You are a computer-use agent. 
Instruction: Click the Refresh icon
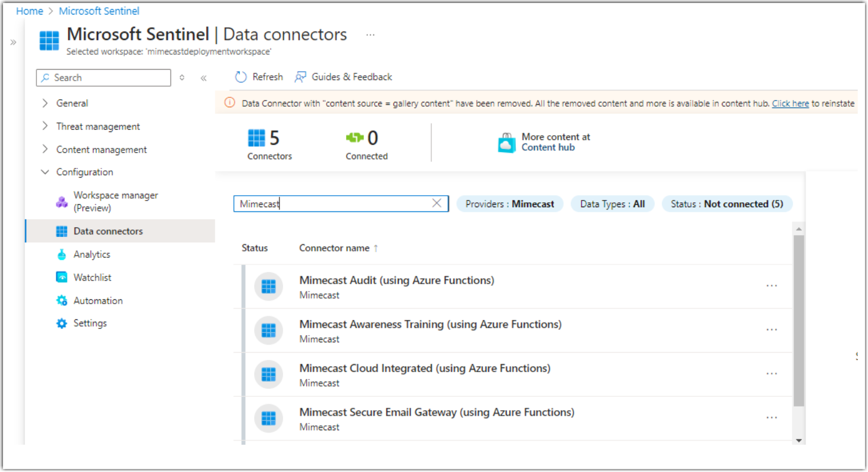tap(241, 76)
